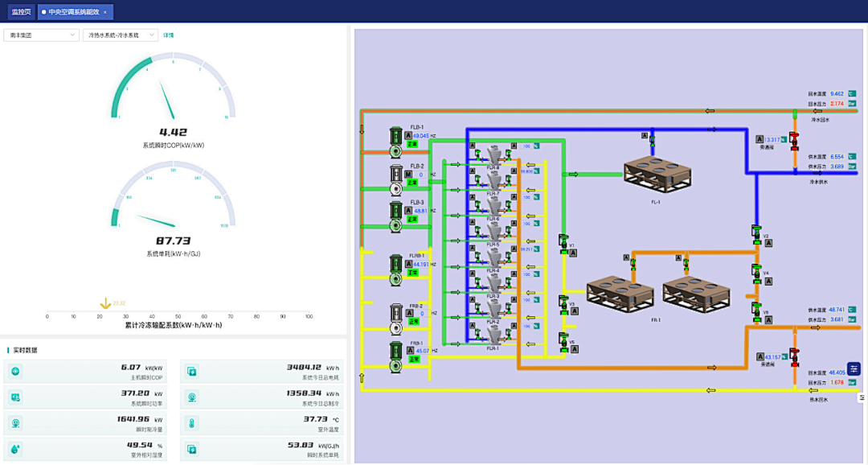The width and height of the screenshot is (868, 465).
Task: Click supply water temperature value 6.554
Action: pos(837,157)
